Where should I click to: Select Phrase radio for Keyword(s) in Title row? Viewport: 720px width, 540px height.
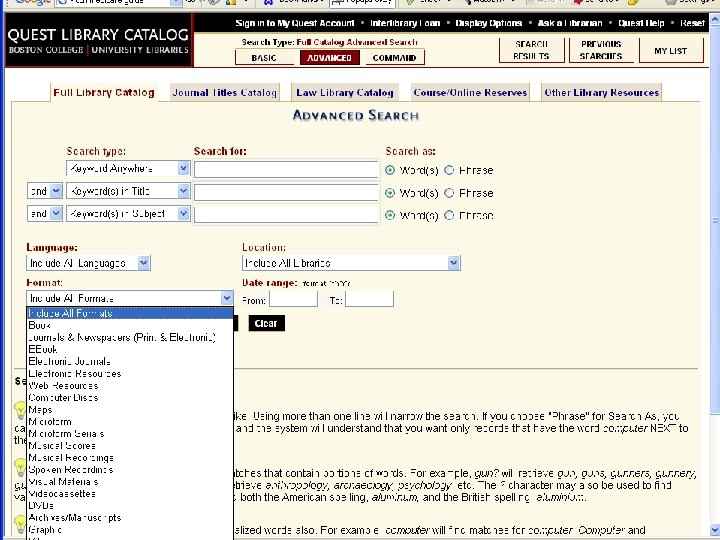click(x=449, y=193)
